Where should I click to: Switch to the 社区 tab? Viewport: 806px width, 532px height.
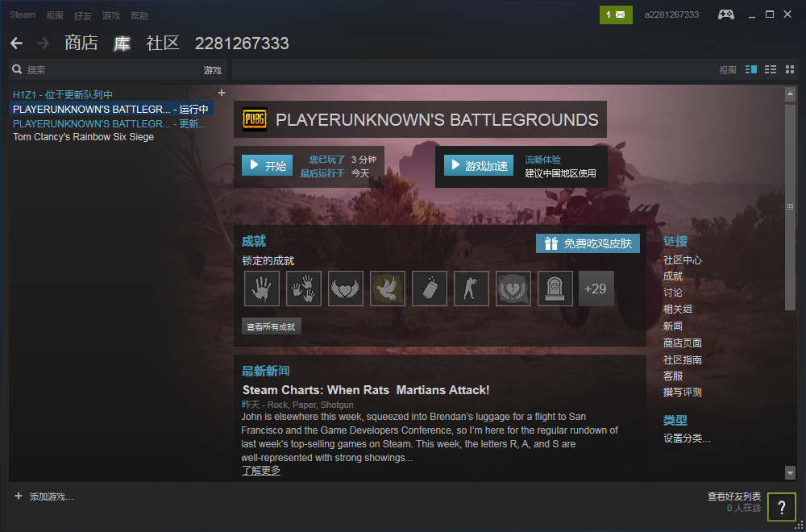point(163,44)
